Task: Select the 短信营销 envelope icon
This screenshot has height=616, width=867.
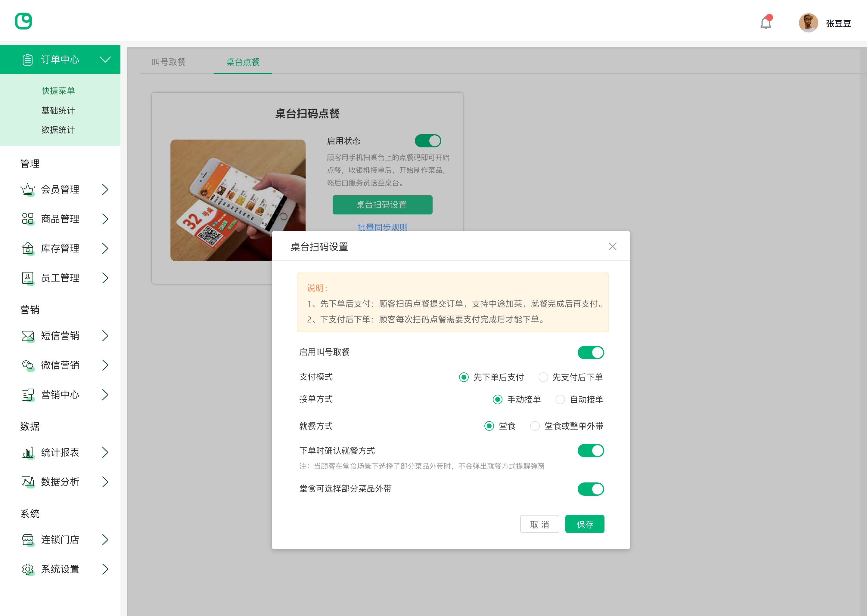Action: coord(27,336)
